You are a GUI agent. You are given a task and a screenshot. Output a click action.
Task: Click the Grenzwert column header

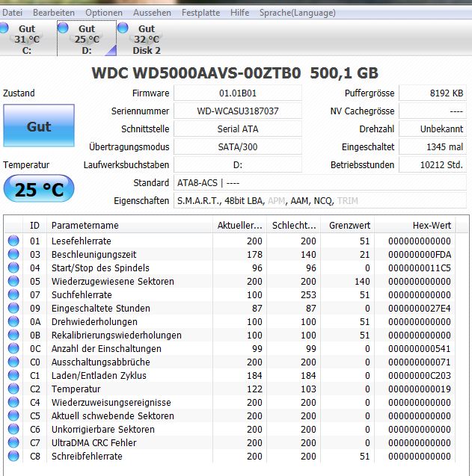coord(347,225)
